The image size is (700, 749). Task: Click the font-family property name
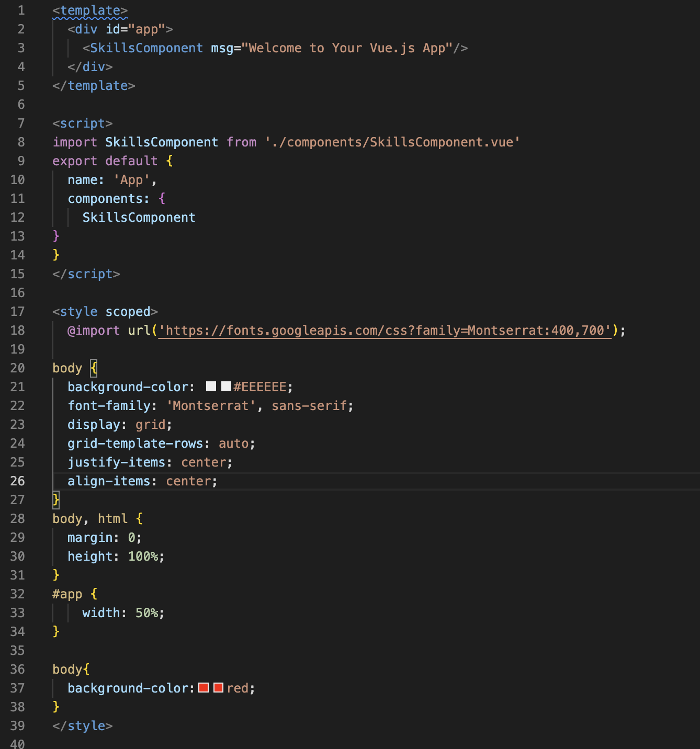click(x=109, y=406)
